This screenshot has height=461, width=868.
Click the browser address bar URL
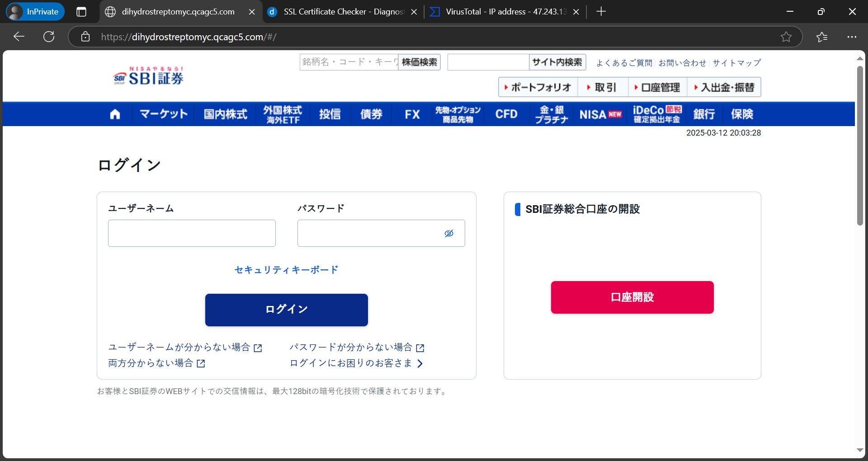click(x=189, y=37)
